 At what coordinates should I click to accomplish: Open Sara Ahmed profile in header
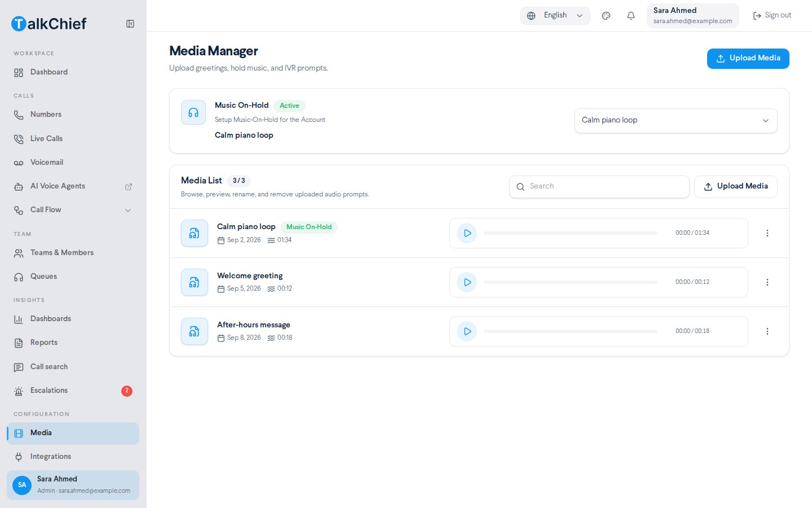coord(692,16)
